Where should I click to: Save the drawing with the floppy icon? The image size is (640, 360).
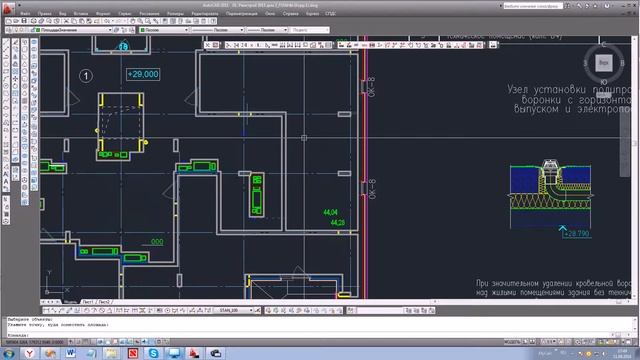coord(24,21)
